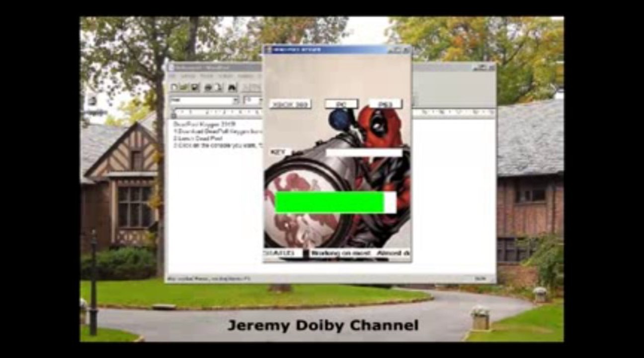Click the Open file icon in WordPad
Image resolution: width=644 pixels, height=358 pixels.
click(183, 88)
